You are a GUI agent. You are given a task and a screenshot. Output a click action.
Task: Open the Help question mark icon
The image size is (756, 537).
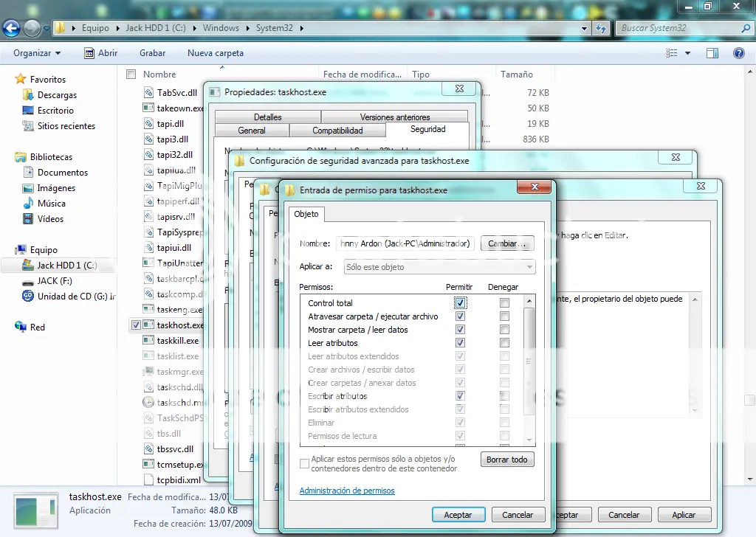click(738, 53)
